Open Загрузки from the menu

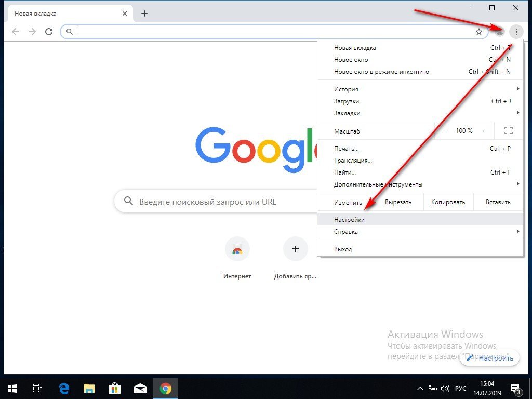[x=420, y=101]
